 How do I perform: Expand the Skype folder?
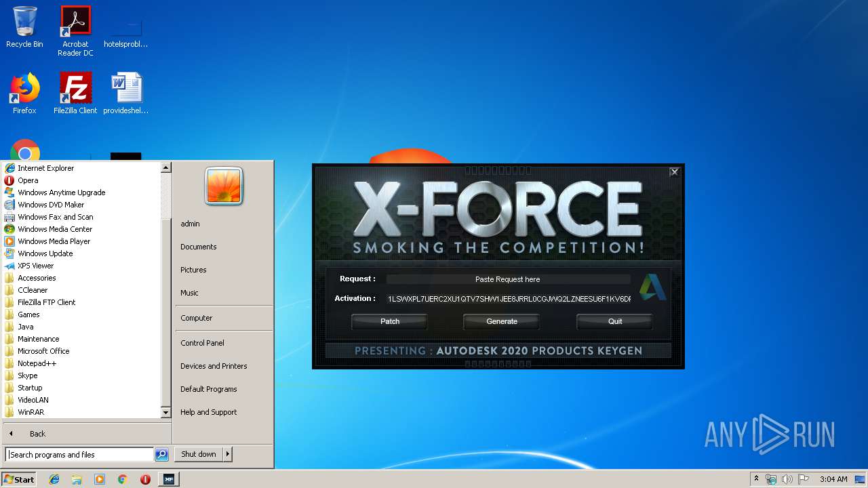pyautogui.click(x=27, y=375)
